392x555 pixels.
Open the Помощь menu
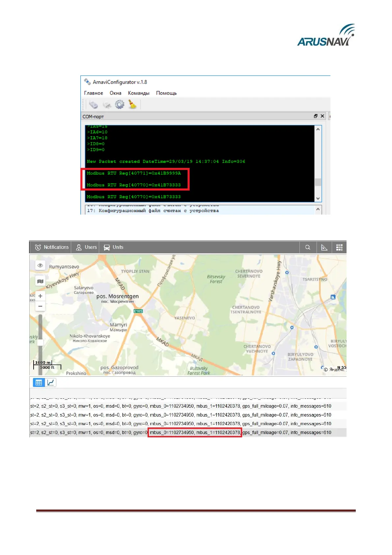point(166,93)
